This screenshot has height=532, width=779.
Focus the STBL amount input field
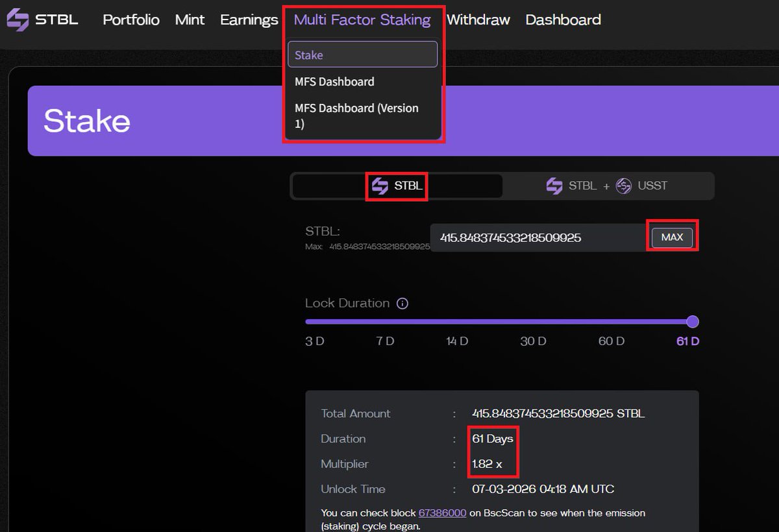[538, 237]
